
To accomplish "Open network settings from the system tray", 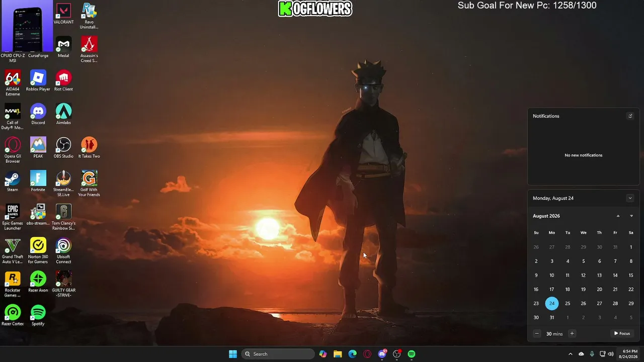I will 602,354.
